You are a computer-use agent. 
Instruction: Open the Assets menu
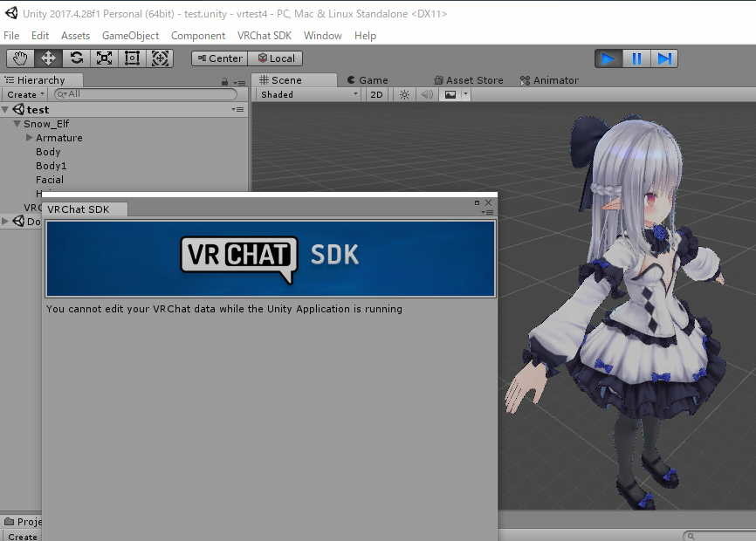pyautogui.click(x=75, y=36)
